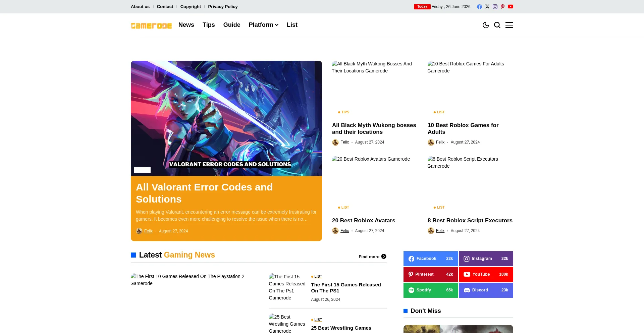Screen dimensions: 644x333
Task: Open the YouTube 100k follow button
Action: [x=486, y=274]
